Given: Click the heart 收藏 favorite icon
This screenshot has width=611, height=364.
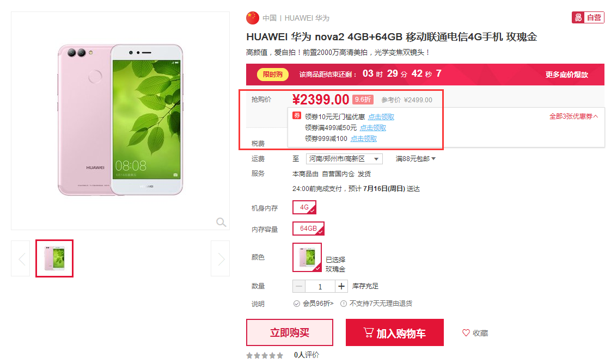Looking at the screenshot, I should (x=466, y=333).
